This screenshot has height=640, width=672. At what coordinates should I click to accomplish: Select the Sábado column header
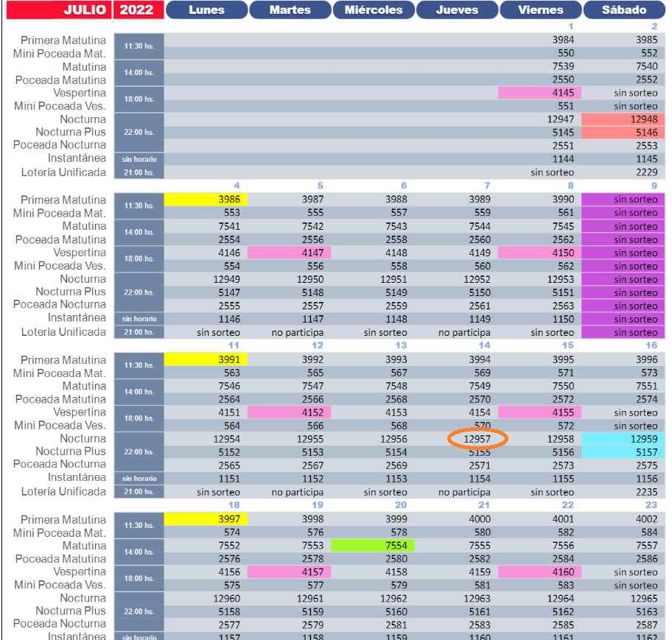tap(623, 10)
